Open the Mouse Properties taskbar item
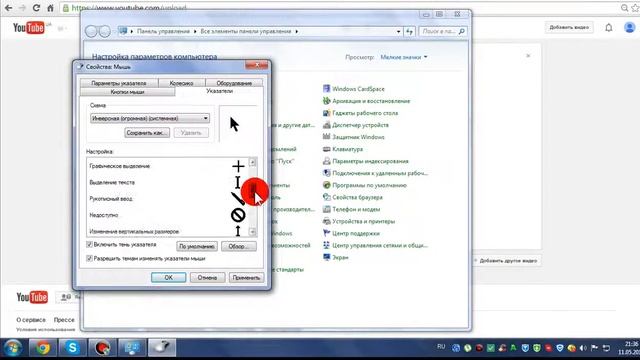640x360 pixels. (x=162, y=348)
